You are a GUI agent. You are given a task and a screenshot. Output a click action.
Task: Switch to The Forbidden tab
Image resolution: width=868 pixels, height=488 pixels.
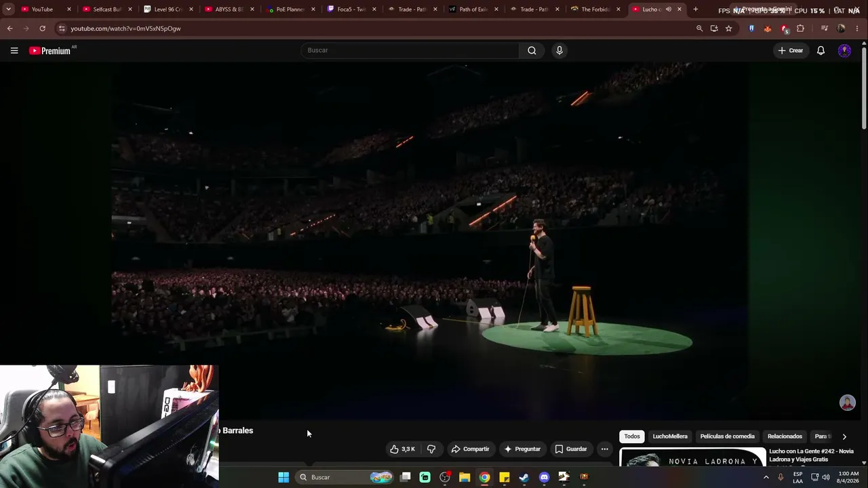coord(595,9)
